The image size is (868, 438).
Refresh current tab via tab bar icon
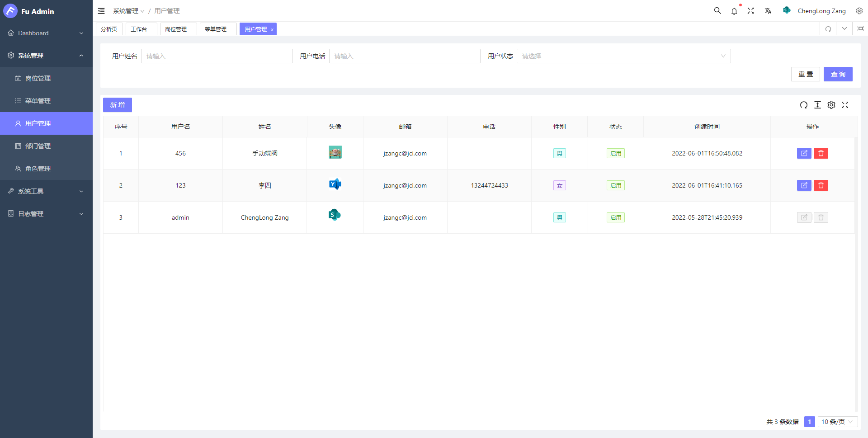point(828,29)
